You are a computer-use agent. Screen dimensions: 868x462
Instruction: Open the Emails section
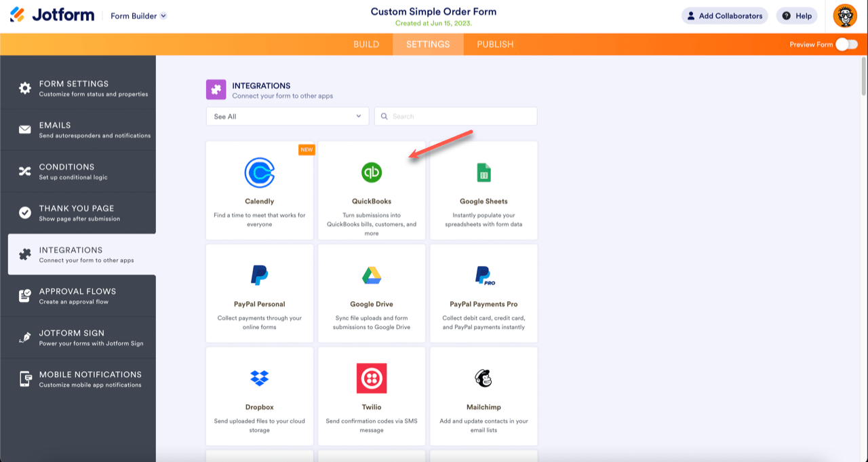click(78, 130)
